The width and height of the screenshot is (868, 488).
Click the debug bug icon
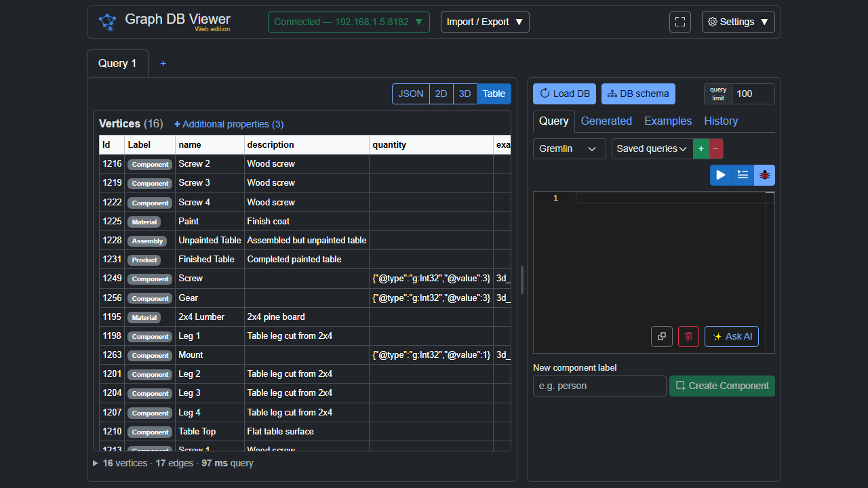pos(765,175)
